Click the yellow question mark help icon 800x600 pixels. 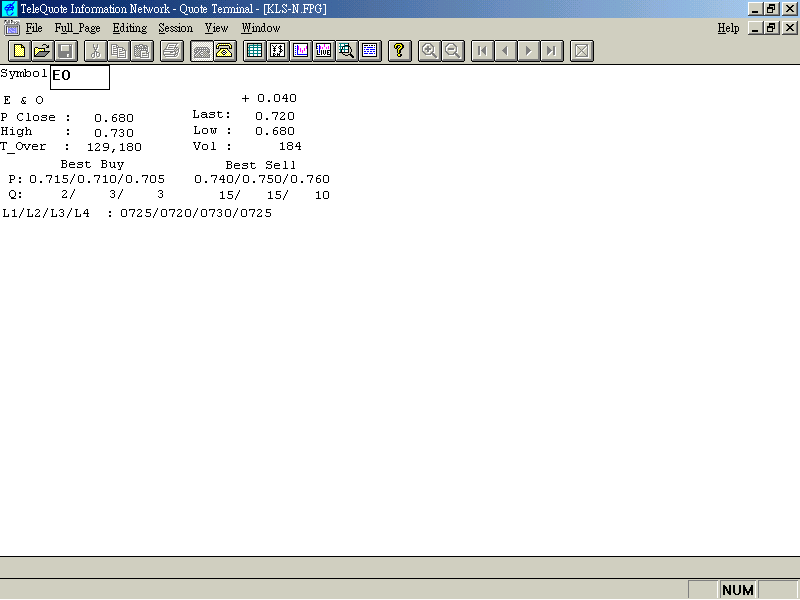399,51
